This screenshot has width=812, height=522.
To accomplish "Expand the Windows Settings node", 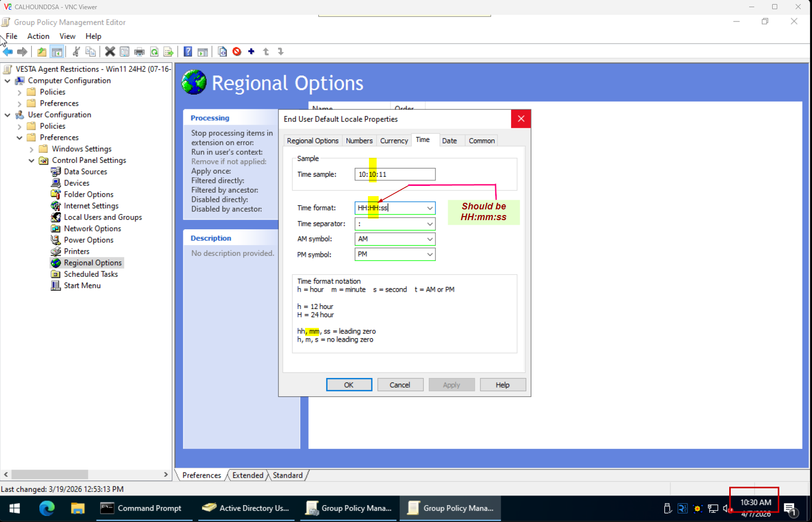I will pyautogui.click(x=31, y=149).
